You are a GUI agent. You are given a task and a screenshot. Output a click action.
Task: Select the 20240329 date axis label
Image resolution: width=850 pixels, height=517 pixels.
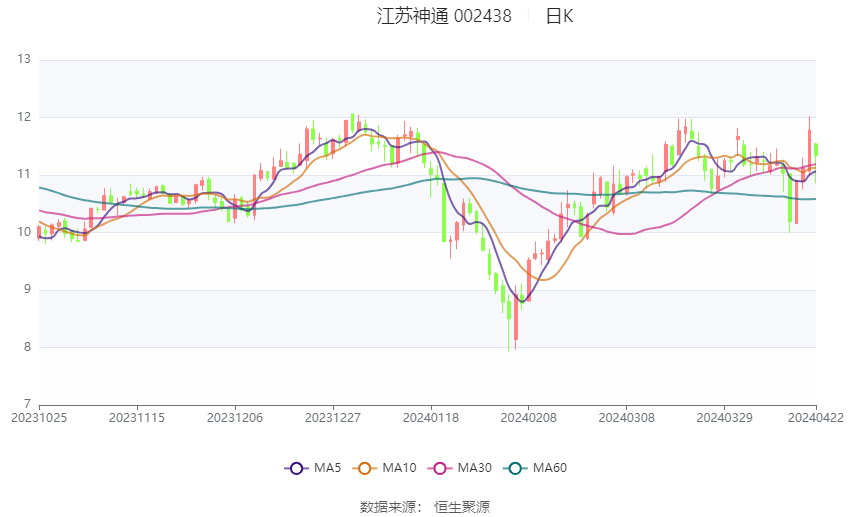(x=724, y=418)
